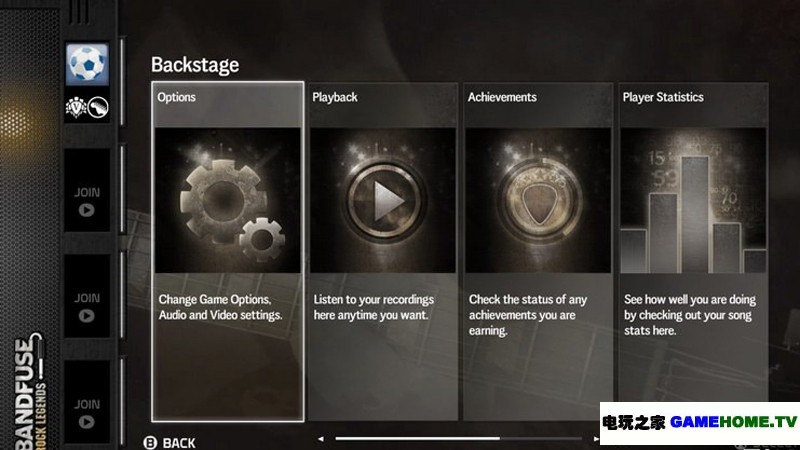Open the Playback menu title
The width and height of the screenshot is (800, 450).
coord(335,97)
